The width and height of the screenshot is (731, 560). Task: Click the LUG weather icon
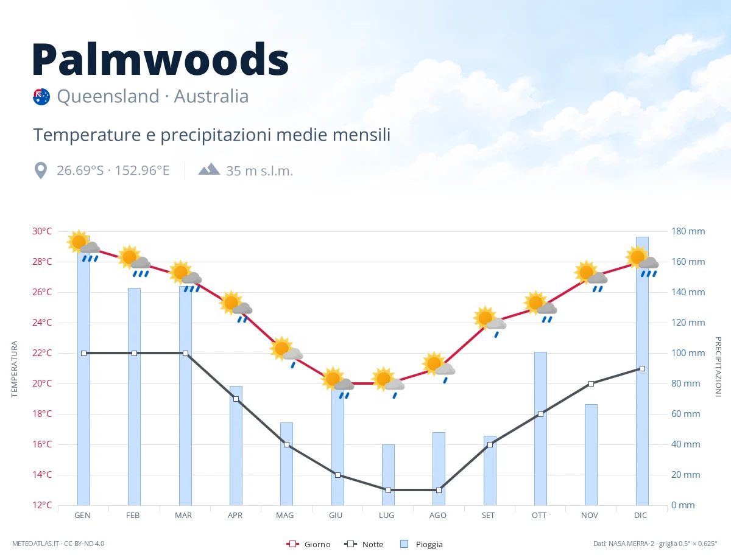(x=388, y=383)
